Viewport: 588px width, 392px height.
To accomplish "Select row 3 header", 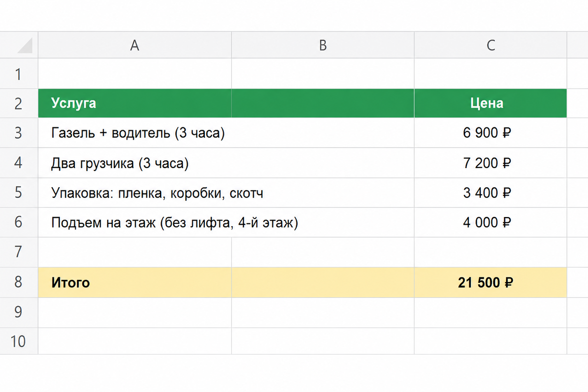I will [19, 133].
